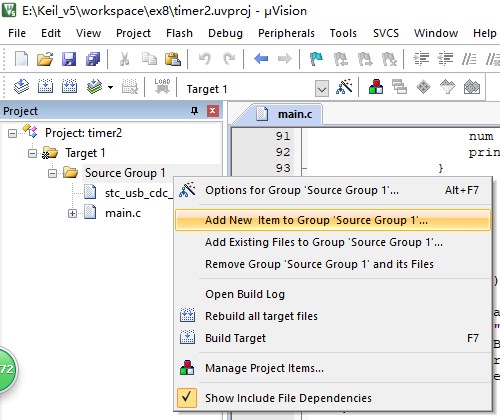Open Select Software Packs icon
500x420 pixels.
(x=447, y=87)
